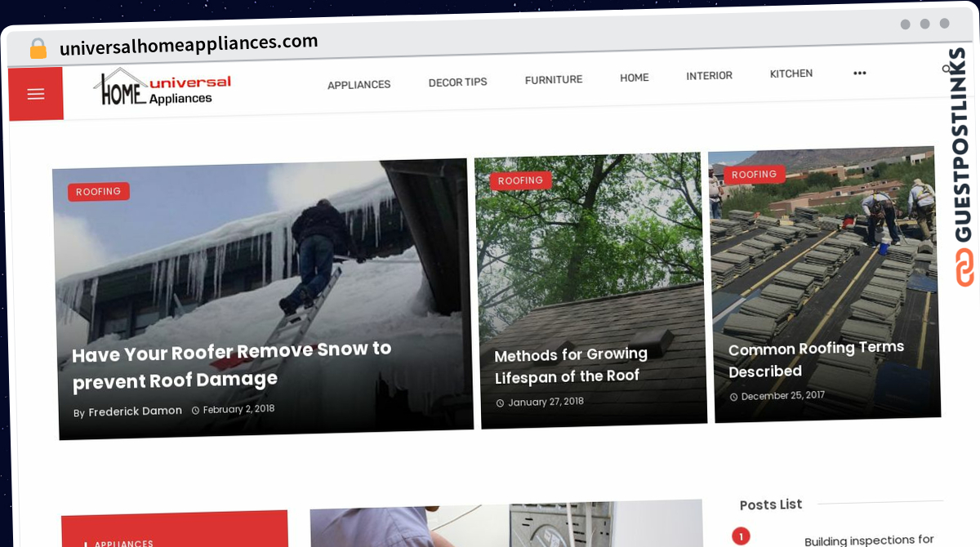Click the padlock icon in the address bar
Screen dimensions: 980x547
(x=38, y=49)
